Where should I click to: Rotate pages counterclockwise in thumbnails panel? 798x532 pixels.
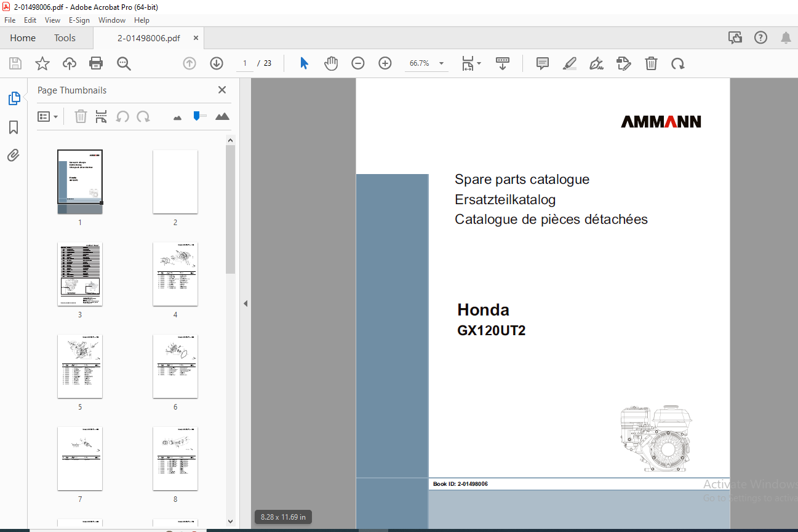pos(123,116)
